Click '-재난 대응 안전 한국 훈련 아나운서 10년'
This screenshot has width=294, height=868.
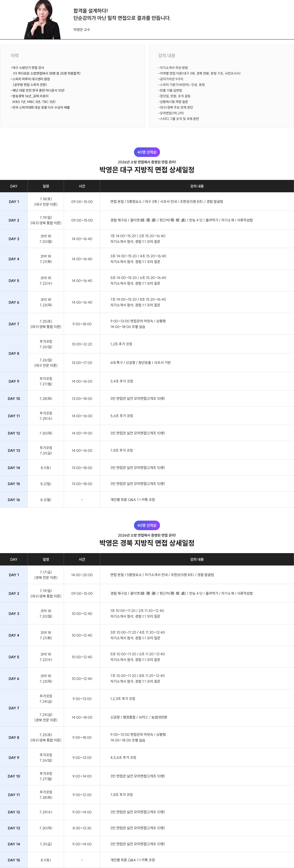37,90
